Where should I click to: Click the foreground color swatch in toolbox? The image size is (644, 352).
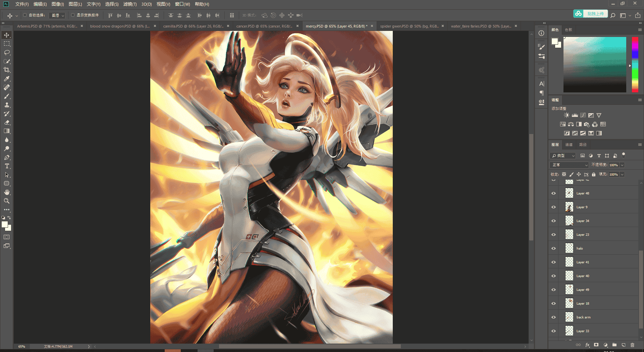5,225
